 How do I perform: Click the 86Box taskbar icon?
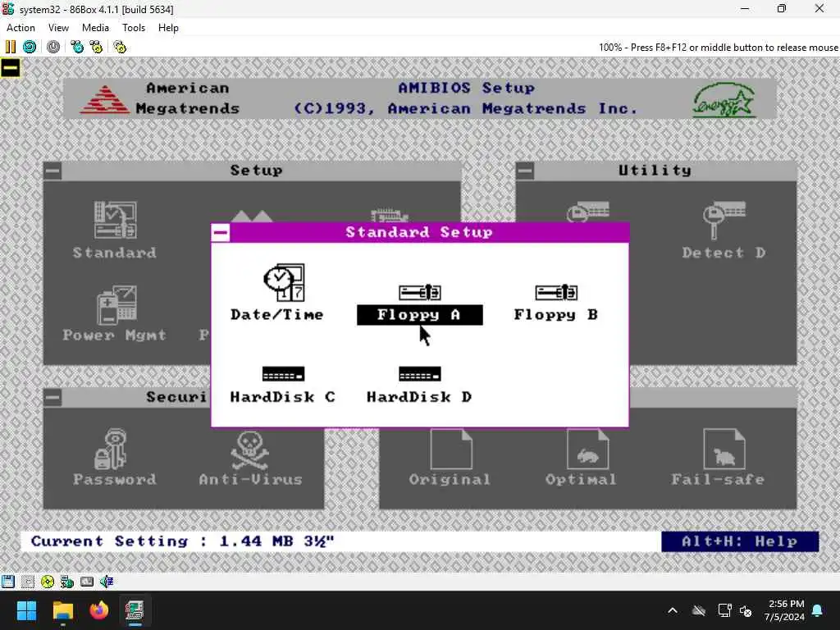(x=135, y=610)
